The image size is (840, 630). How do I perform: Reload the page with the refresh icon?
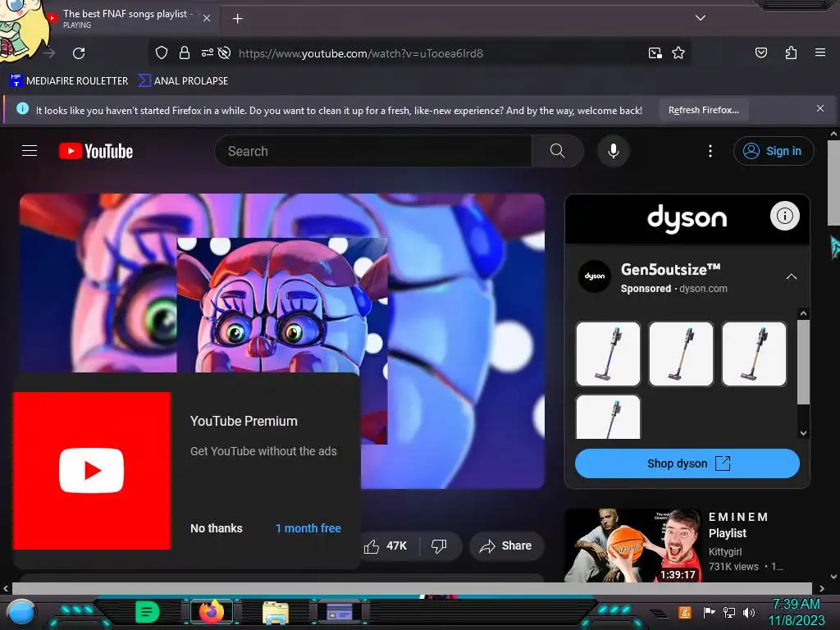coord(79,53)
